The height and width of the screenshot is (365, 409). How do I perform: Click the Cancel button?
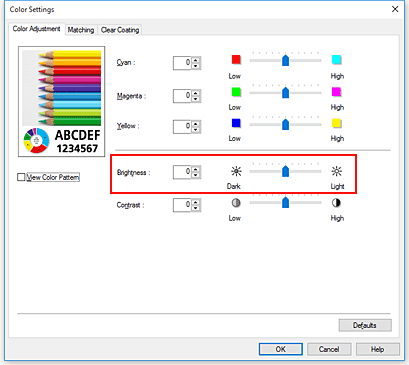(x=329, y=349)
